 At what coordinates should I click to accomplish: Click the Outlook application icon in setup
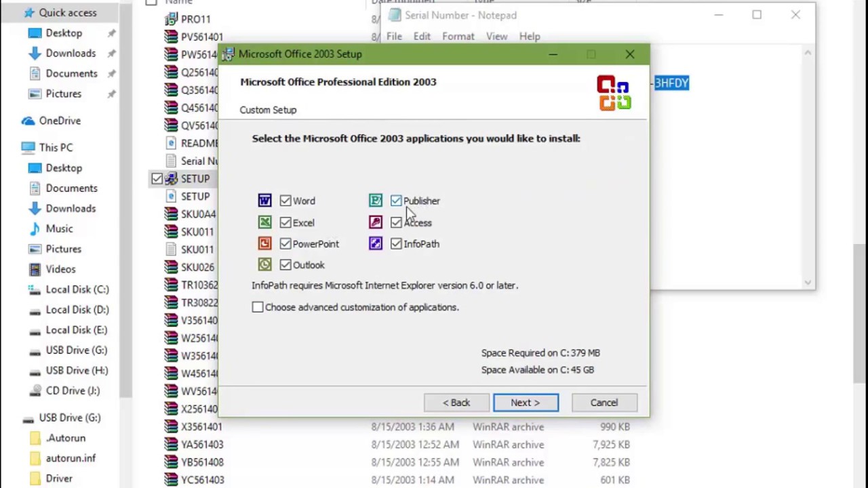pos(264,264)
